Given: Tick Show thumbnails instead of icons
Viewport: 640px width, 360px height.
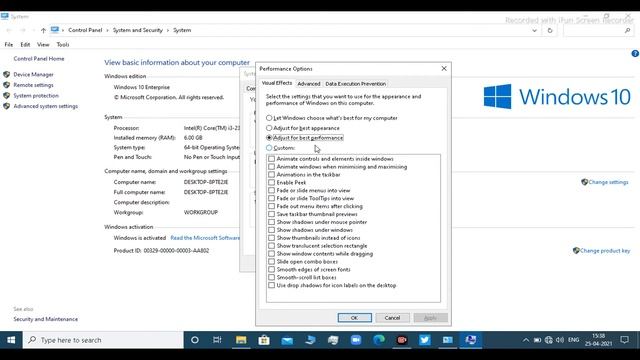Looking at the screenshot, I should pos(271,238).
